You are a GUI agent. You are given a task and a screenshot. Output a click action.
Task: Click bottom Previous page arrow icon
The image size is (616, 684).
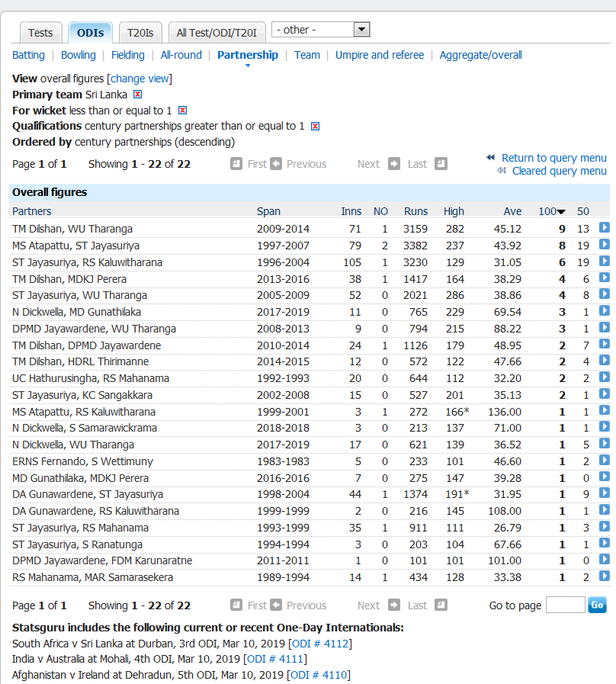[x=276, y=605]
